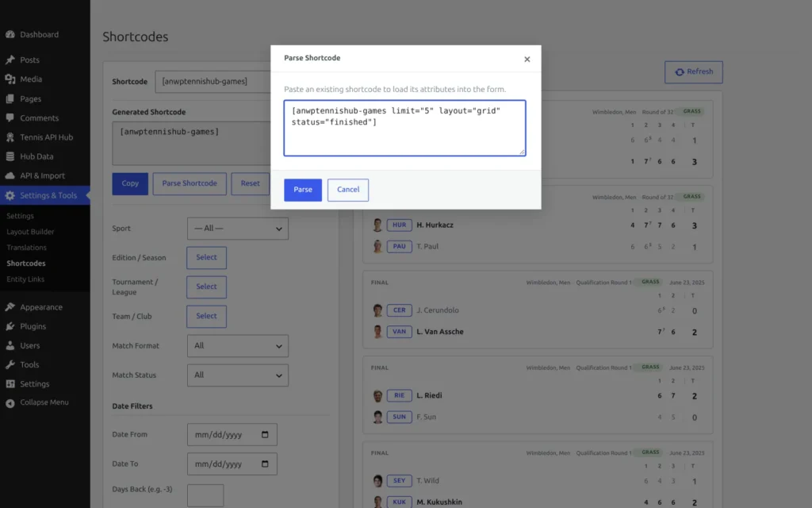This screenshot has height=508, width=812.
Task: Click M. Kukushkin player name
Action: coord(439,502)
